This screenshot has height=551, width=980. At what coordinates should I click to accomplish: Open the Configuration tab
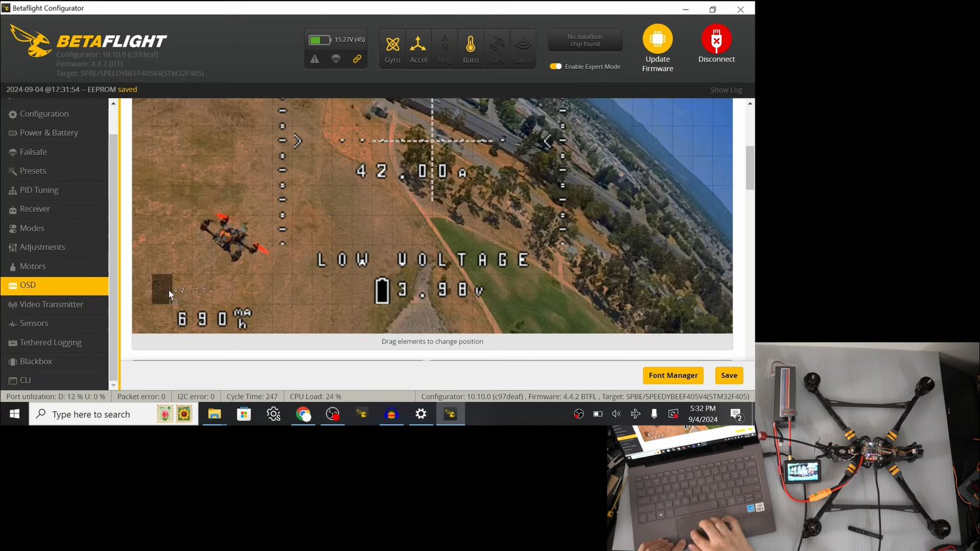coord(55,114)
